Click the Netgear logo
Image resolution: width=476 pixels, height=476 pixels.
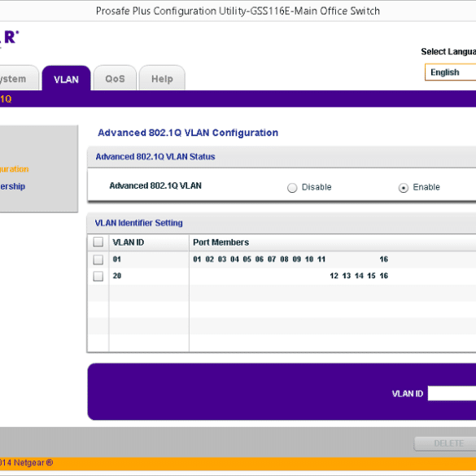[10, 38]
